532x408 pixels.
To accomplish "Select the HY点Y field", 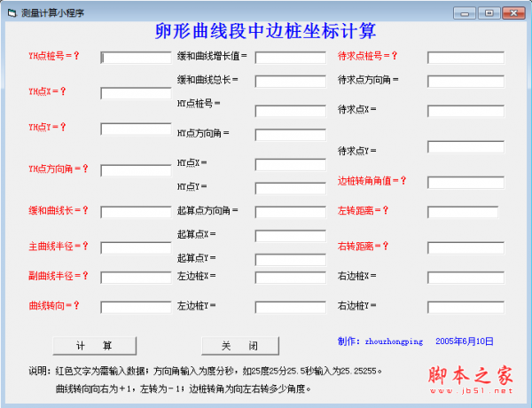I will point(291,188).
